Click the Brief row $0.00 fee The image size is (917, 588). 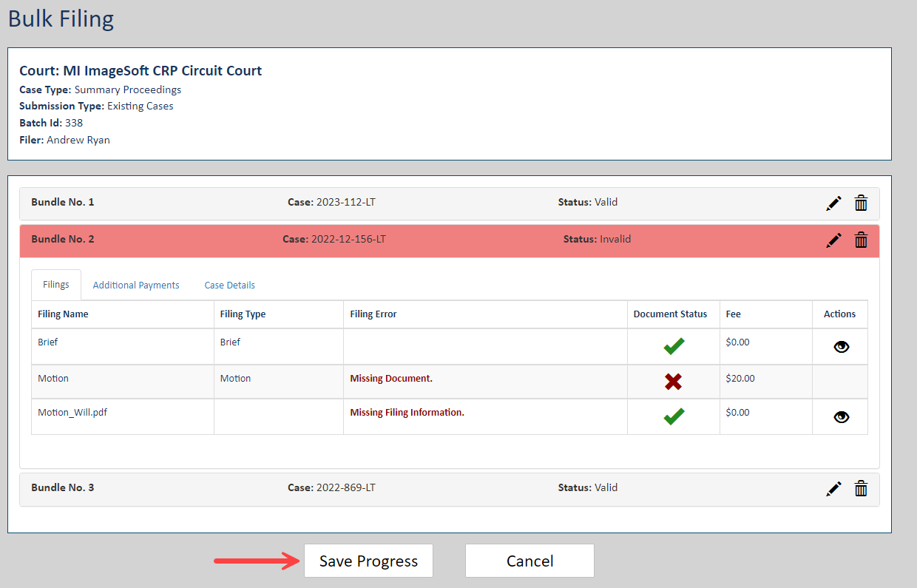coord(738,342)
